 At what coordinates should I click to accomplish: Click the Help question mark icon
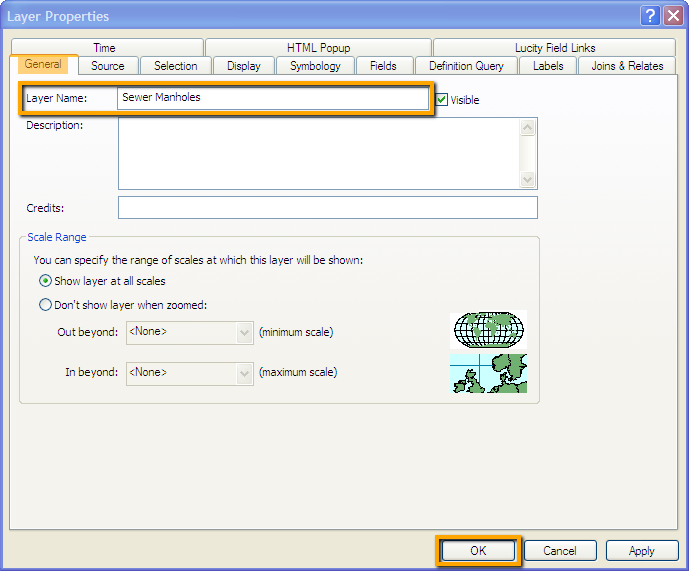(x=650, y=16)
